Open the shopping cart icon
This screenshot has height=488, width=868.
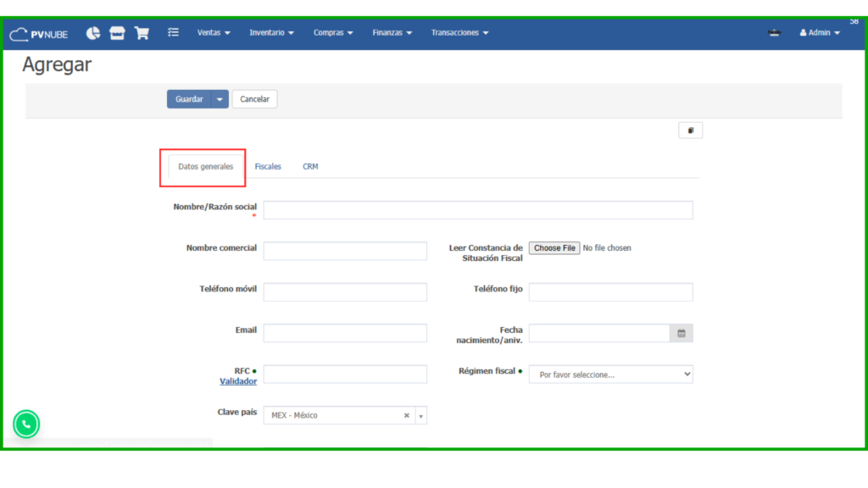click(142, 33)
